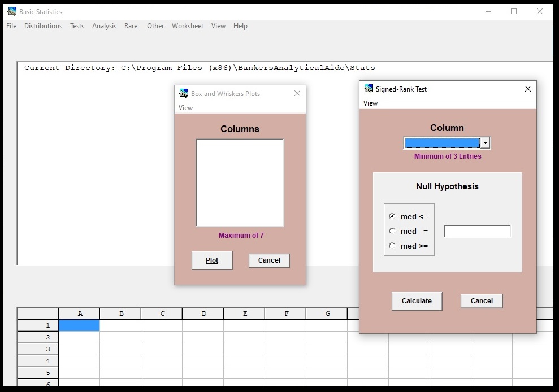559x392 pixels.
Task: Minimize the Basic Statistics window
Action: point(488,11)
